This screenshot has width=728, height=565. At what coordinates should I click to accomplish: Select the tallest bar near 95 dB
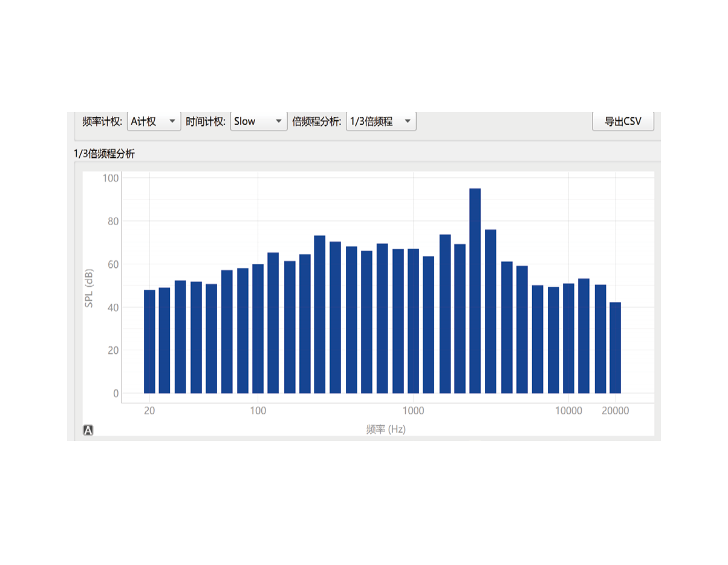pyautogui.click(x=475, y=290)
